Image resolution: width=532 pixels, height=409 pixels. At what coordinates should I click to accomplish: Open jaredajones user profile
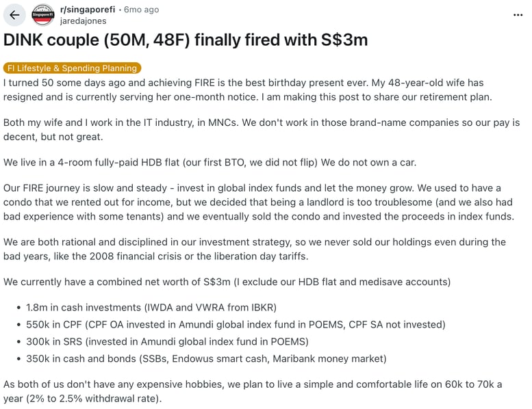pos(84,21)
